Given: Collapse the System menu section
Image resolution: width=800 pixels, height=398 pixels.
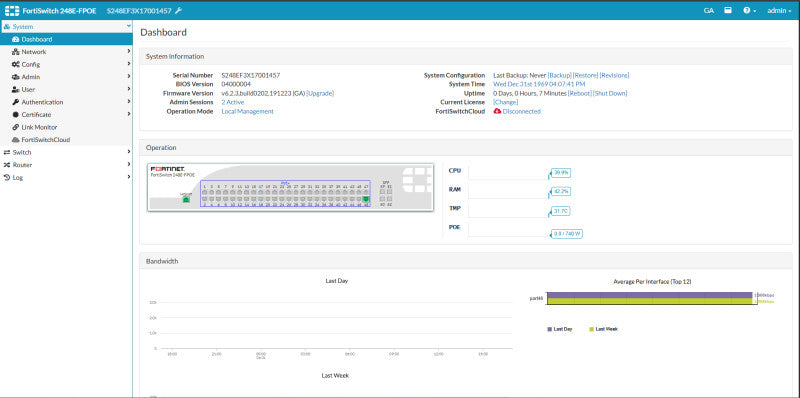Looking at the screenshot, I should pyautogui.click(x=129, y=26).
